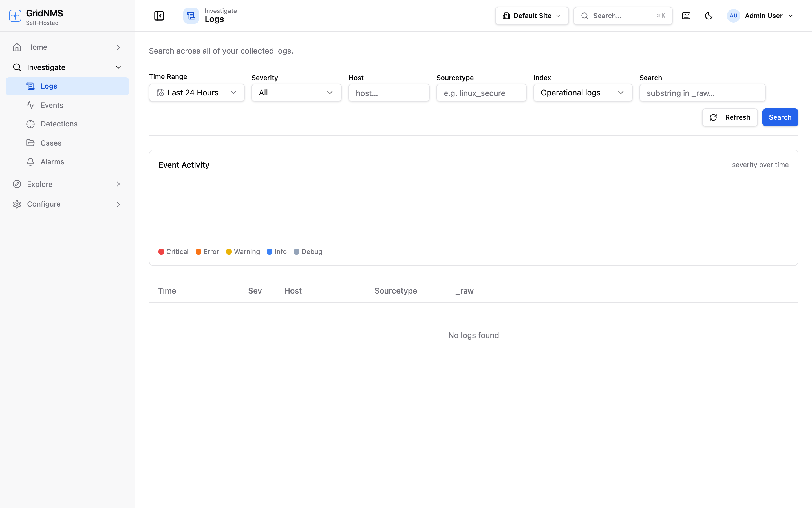This screenshot has width=812, height=508.
Task: Click the Alarms bell icon in sidebar
Action: click(30, 162)
